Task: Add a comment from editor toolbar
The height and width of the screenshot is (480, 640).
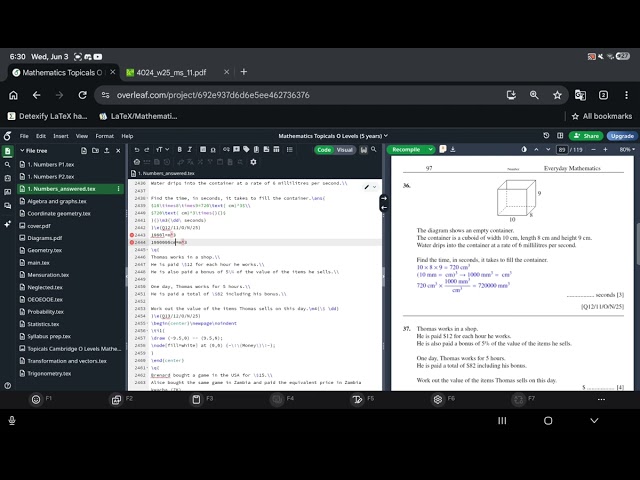Action: tap(236, 149)
